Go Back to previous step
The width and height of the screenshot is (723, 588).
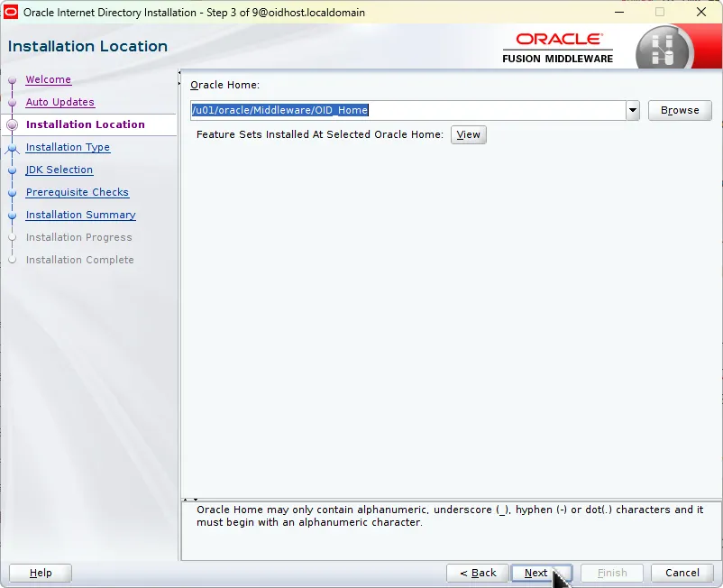point(478,573)
